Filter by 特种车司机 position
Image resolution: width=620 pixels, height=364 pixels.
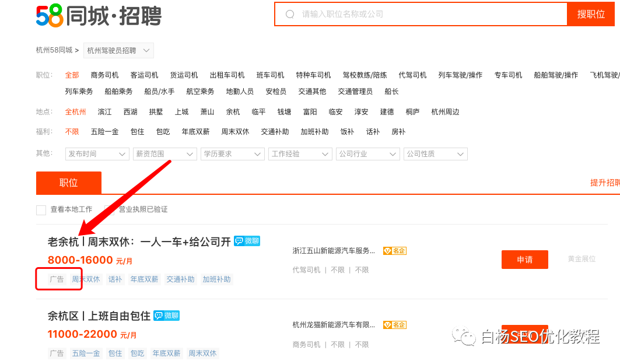314,75
